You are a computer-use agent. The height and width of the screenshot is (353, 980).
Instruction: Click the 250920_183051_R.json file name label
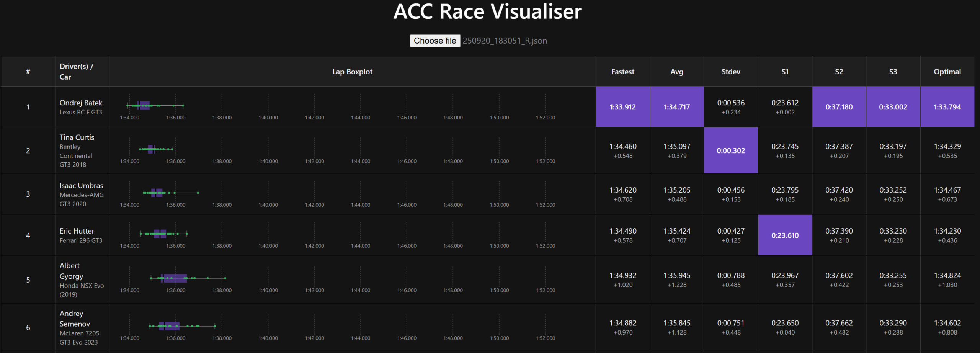pyautogui.click(x=505, y=41)
